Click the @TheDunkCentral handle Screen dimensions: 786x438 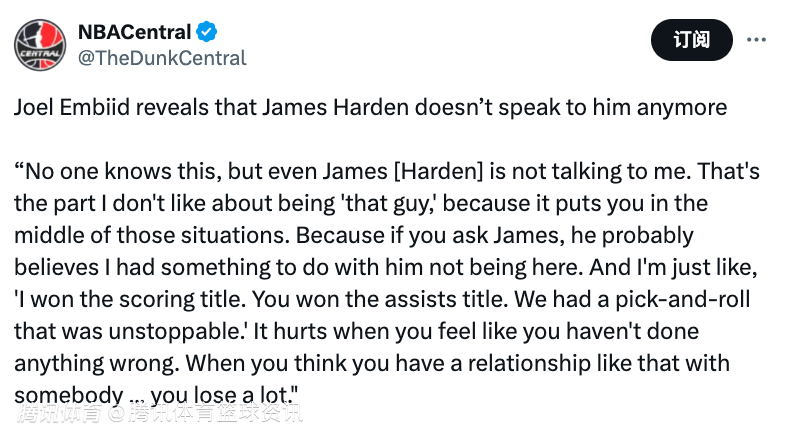[162, 58]
